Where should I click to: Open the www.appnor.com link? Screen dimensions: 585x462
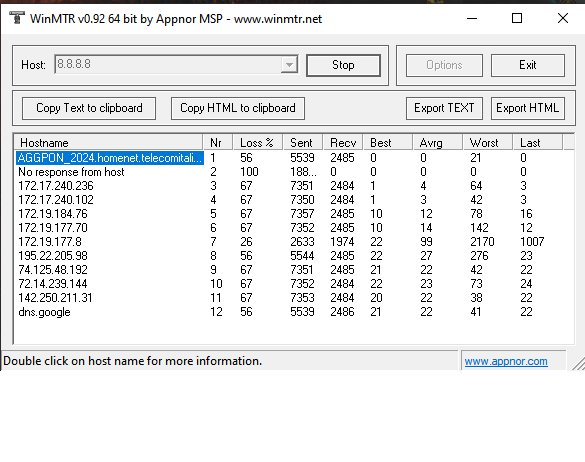tap(506, 361)
